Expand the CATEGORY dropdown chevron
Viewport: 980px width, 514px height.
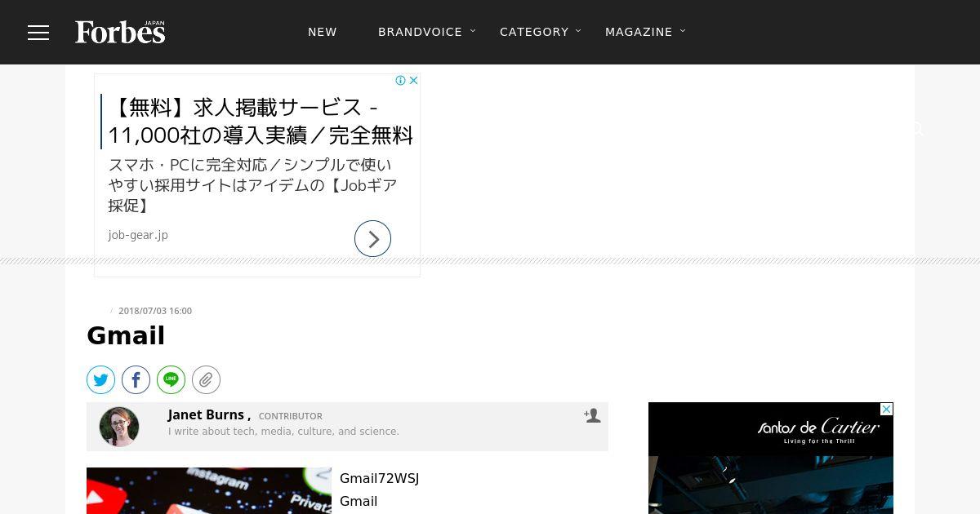(x=578, y=31)
